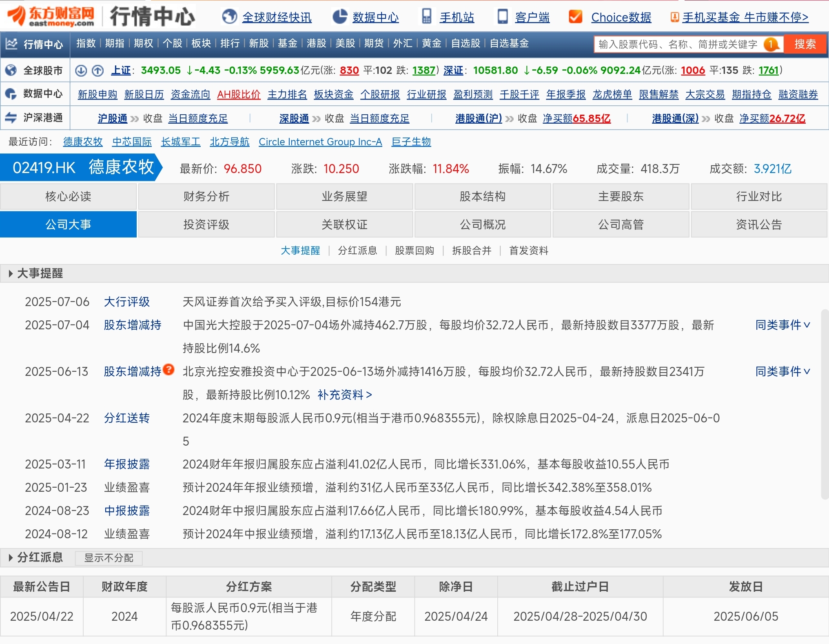Image resolution: width=829 pixels, height=644 pixels.
Task: Open recently visited Circle Internet Group Inc-A
Action: pyautogui.click(x=320, y=142)
